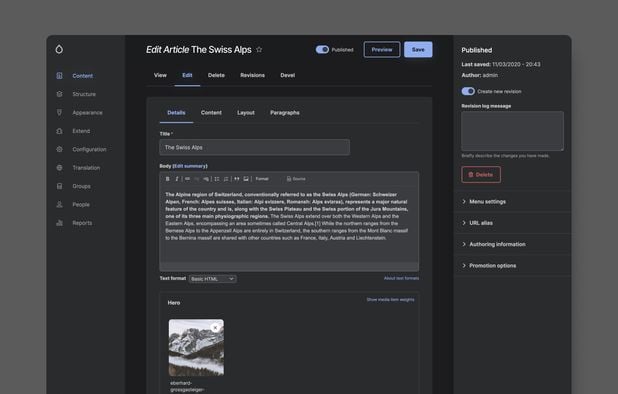The height and width of the screenshot is (394, 618).
Task: Click the Preview button
Action: tap(382, 50)
